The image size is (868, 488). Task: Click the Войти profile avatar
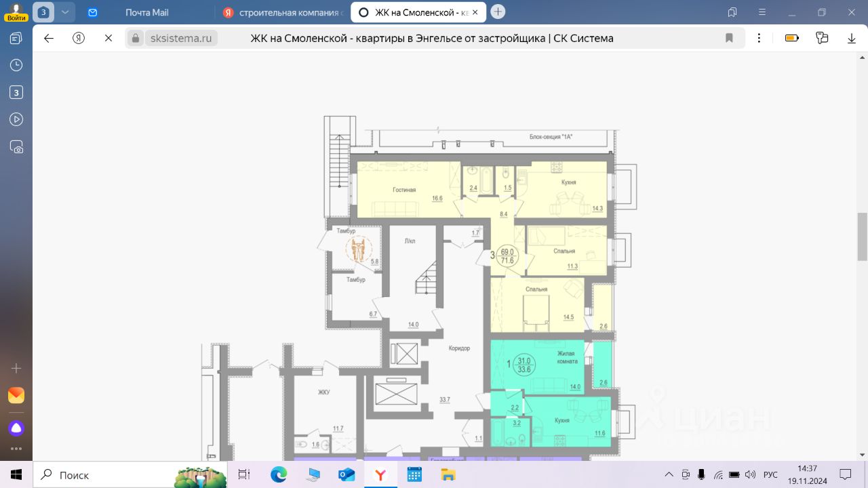15,12
